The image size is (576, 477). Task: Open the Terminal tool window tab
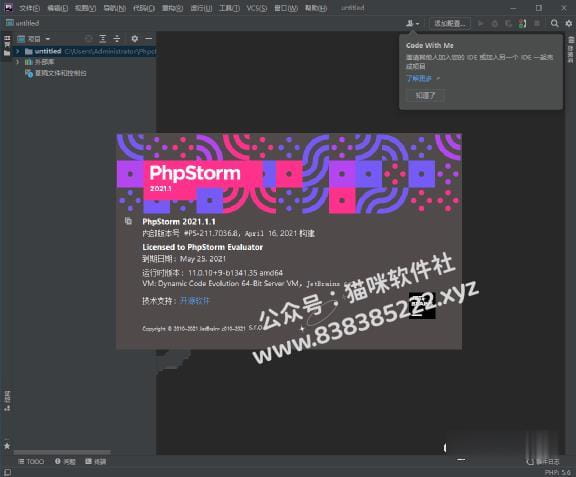pos(96,461)
